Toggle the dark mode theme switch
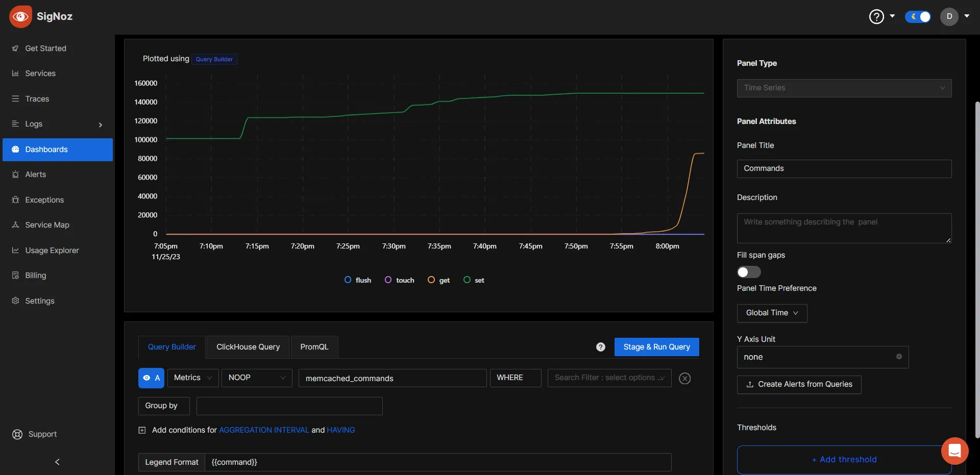Image resolution: width=980 pixels, height=475 pixels. pos(918,17)
